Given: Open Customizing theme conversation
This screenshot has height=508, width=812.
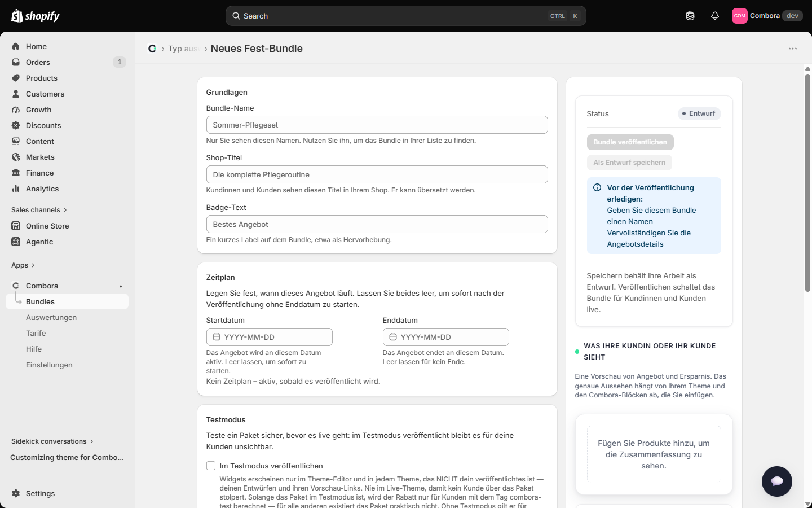Looking at the screenshot, I should coord(67,457).
